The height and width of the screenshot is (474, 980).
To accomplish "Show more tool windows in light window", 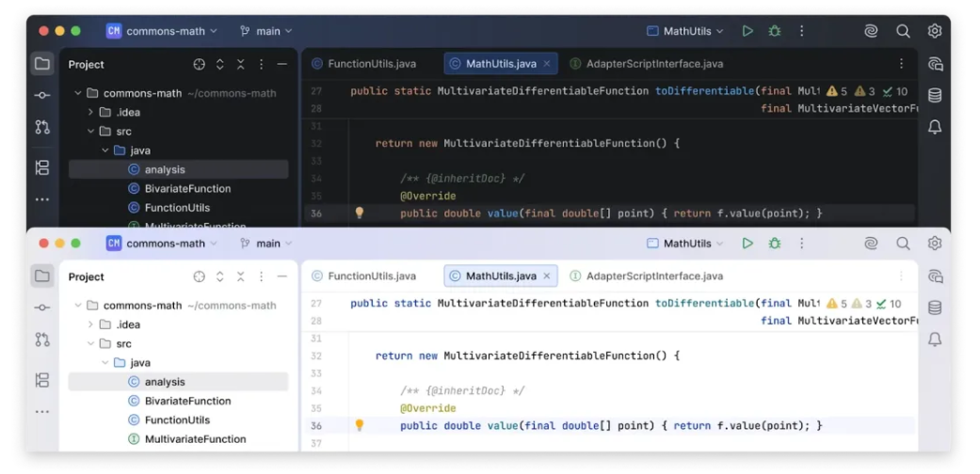I will tap(41, 412).
